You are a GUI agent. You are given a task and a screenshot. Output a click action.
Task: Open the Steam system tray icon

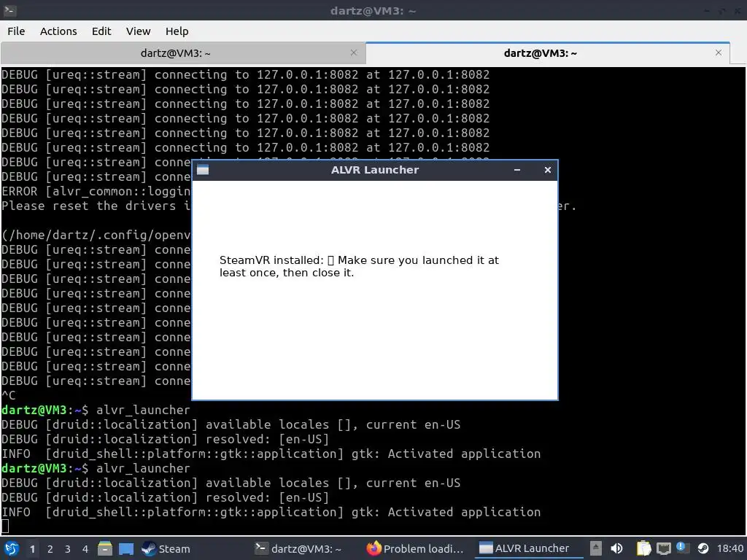(x=703, y=548)
